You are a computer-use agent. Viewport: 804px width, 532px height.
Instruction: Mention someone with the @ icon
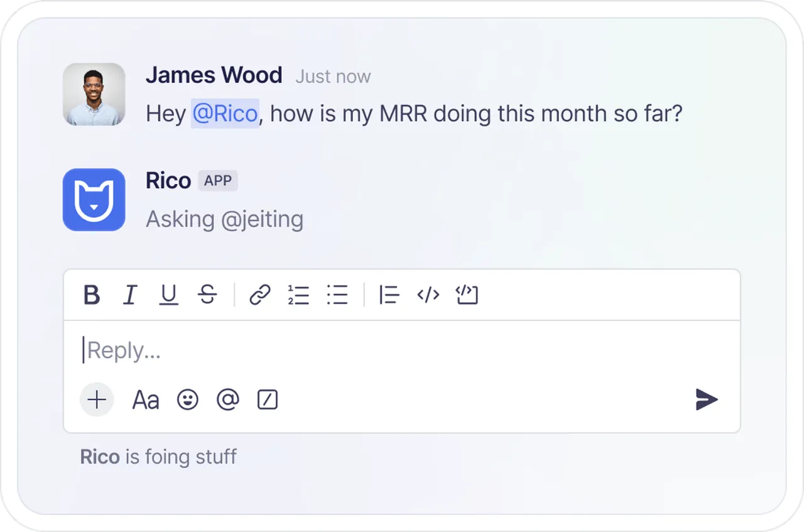pyautogui.click(x=228, y=399)
